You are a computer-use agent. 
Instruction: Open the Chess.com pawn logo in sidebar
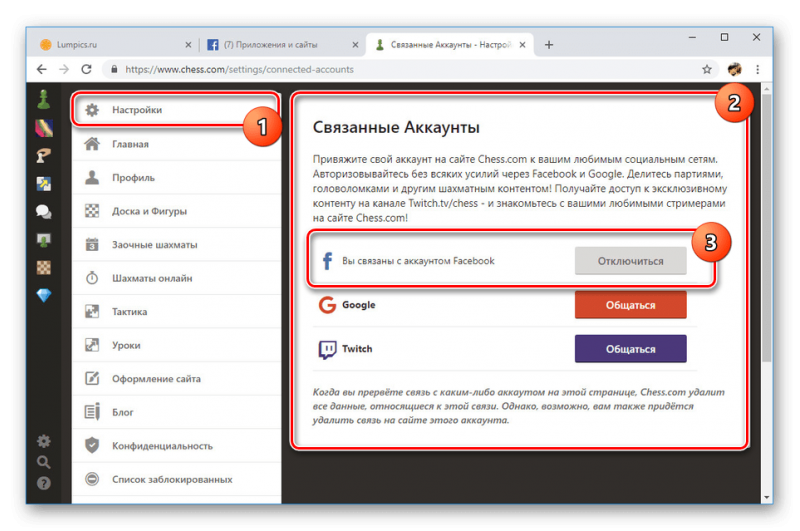44,99
